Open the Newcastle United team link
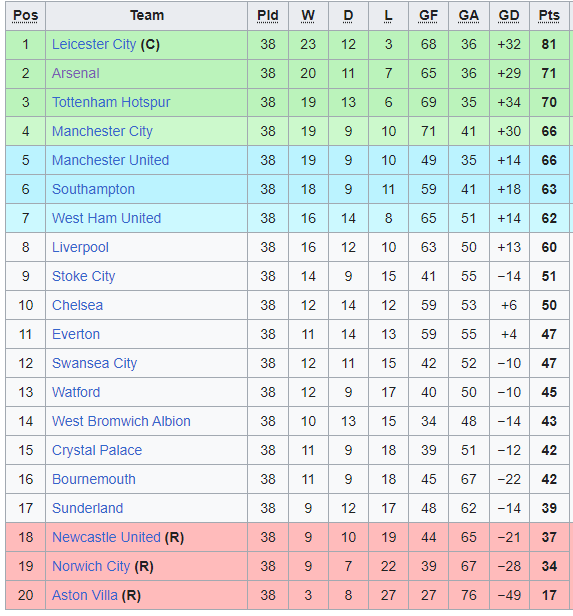The width and height of the screenshot is (573, 616). tap(106, 537)
